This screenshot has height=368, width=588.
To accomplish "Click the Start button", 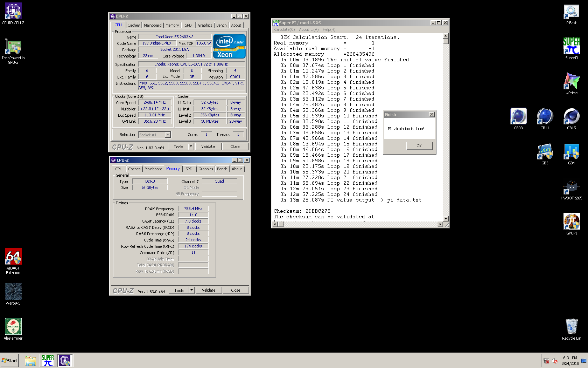I will coord(9,361).
